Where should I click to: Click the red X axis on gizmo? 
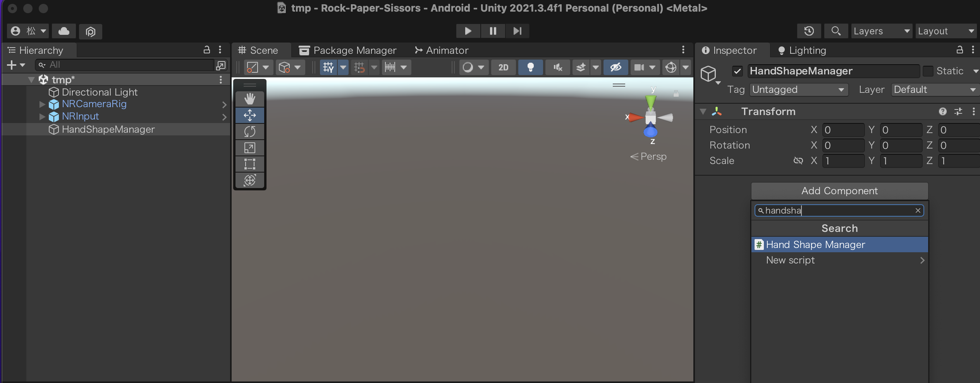click(x=636, y=117)
